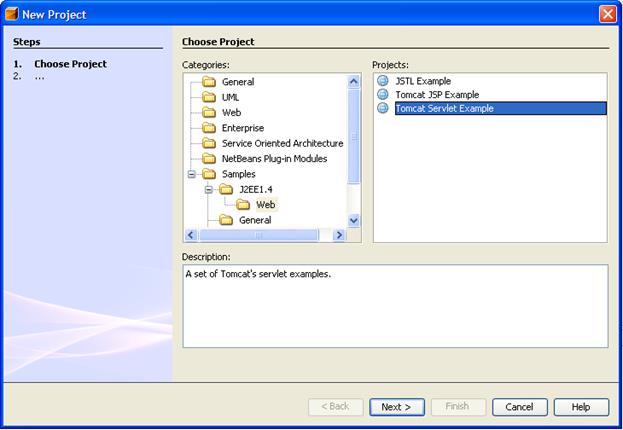Close the New Project dialog

[x=607, y=14]
